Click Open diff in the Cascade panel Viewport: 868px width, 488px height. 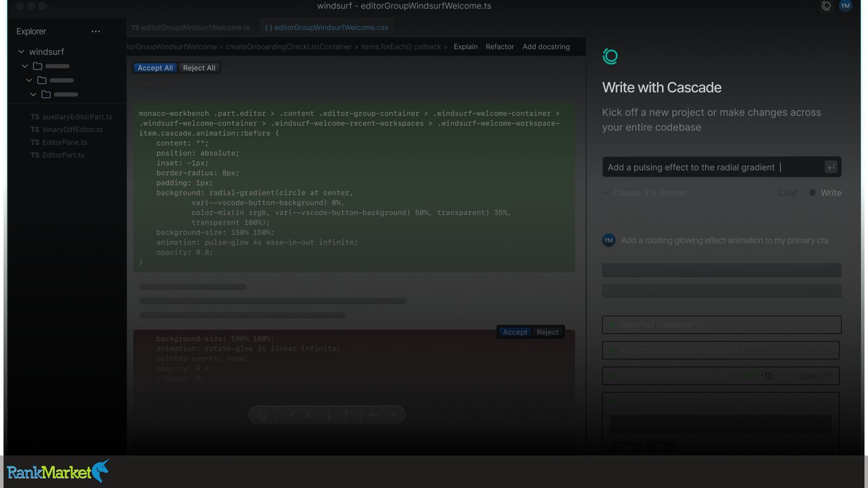pyautogui.click(x=814, y=376)
